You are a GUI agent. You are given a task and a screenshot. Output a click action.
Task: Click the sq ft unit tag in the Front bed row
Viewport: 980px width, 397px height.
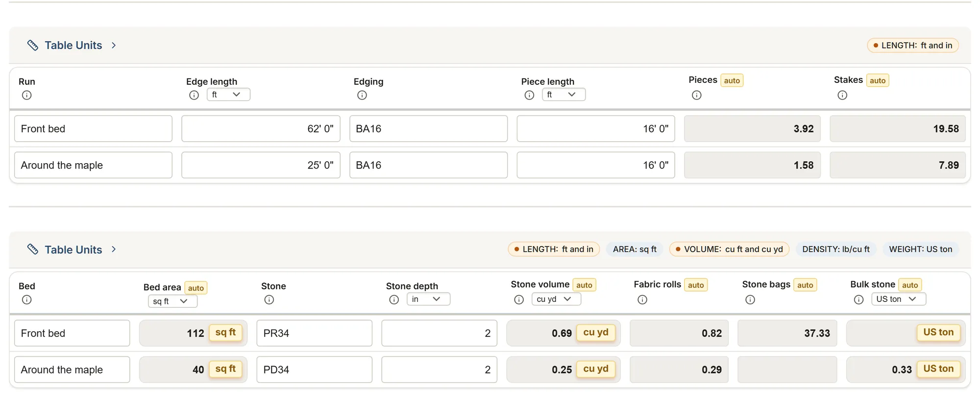coord(225,333)
